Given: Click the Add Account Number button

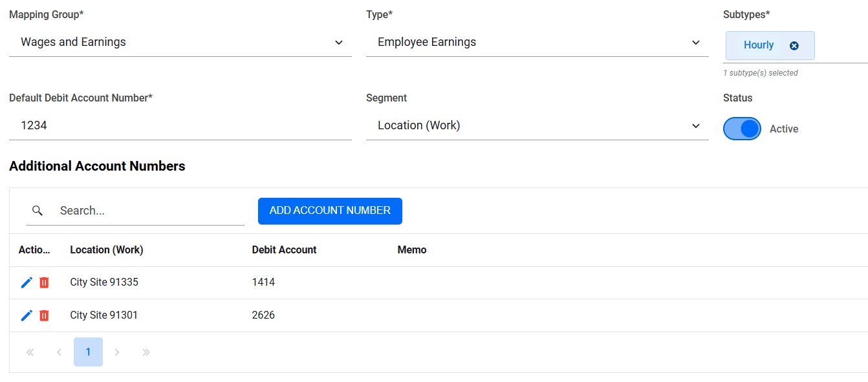Looking at the screenshot, I should pyautogui.click(x=330, y=211).
